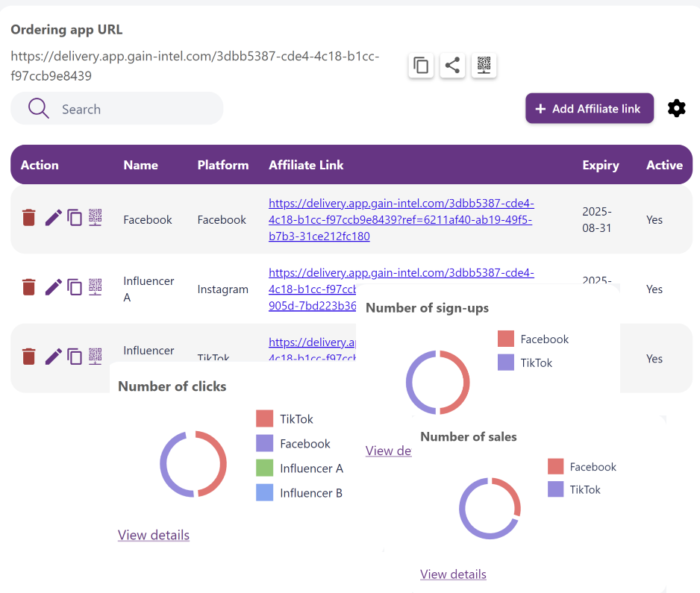The height and width of the screenshot is (593, 700).
Task: Open affiliate settings gear
Action: point(676,108)
